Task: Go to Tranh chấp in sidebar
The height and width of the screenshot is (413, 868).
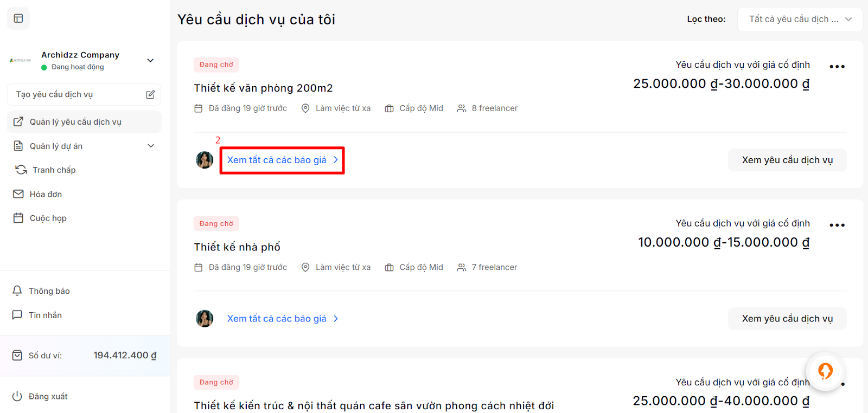Action: [x=54, y=170]
